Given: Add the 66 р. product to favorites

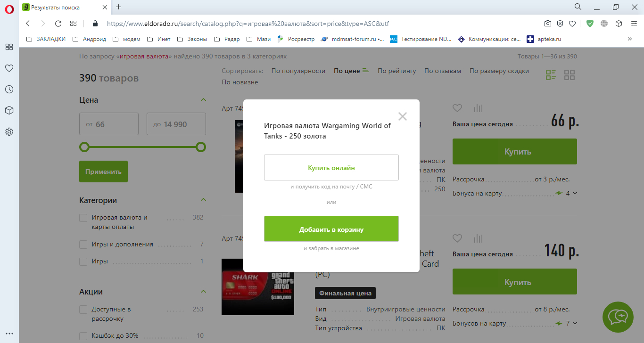Looking at the screenshot, I should [x=457, y=108].
